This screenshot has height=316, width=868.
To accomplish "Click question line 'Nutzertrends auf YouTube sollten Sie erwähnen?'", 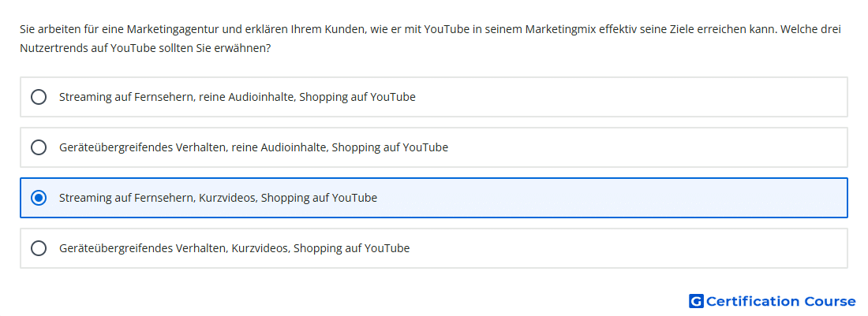I will click(x=145, y=48).
